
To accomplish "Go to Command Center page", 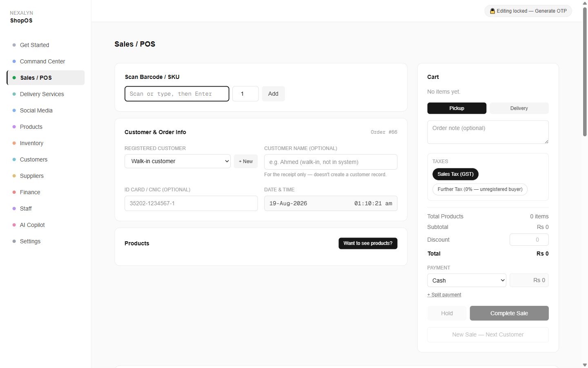I will pos(45,61).
